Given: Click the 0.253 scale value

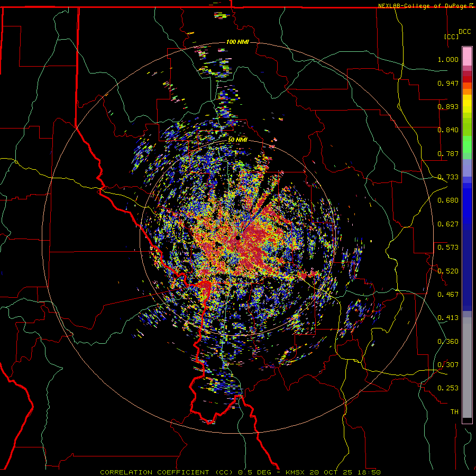Looking at the screenshot, I should click(448, 388).
